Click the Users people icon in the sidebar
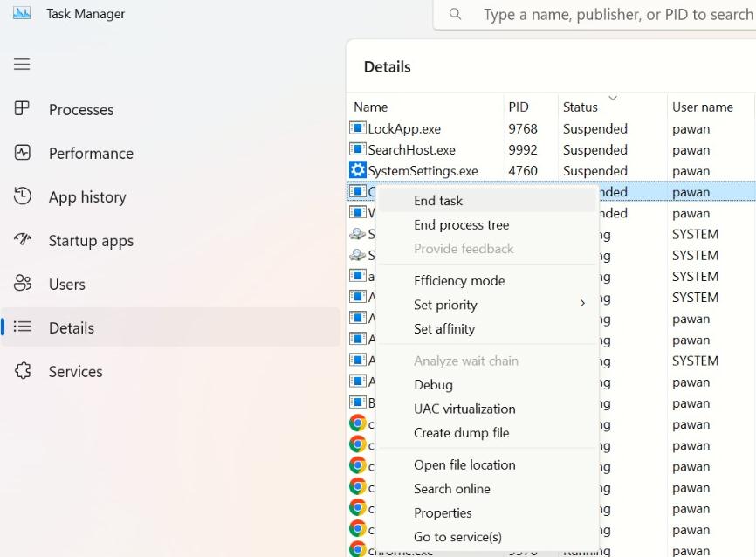The width and height of the screenshot is (756, 557). (21, 284)
